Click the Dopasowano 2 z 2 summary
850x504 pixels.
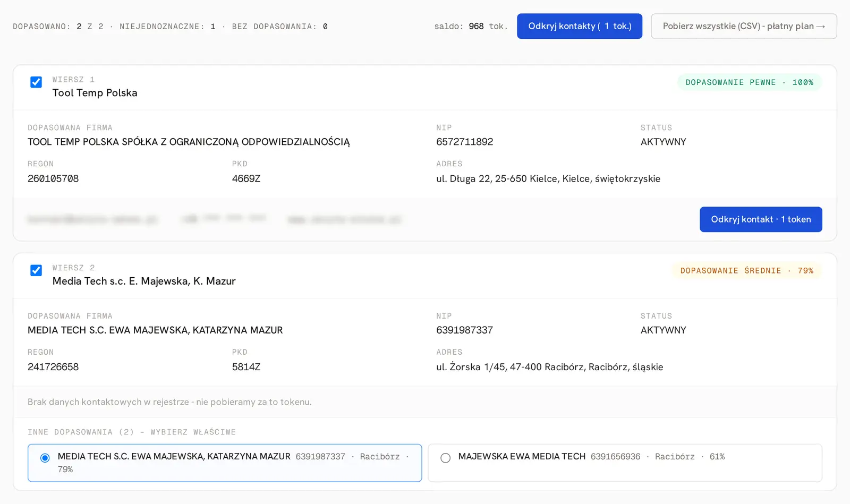point(58,27)
